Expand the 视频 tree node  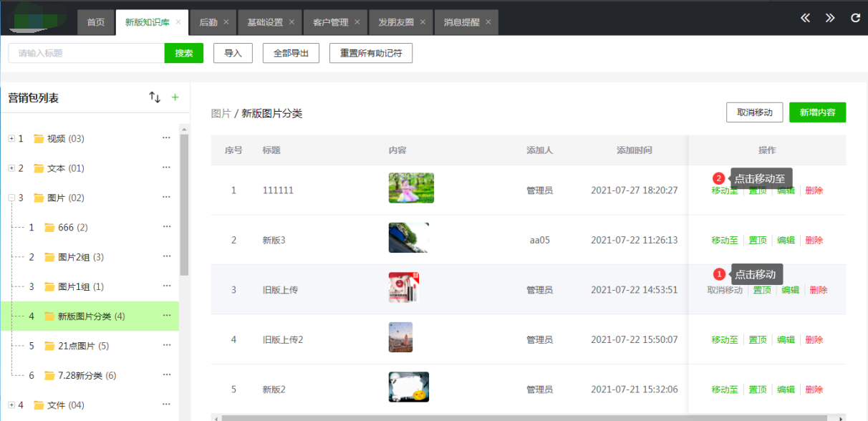coord(11,139)
